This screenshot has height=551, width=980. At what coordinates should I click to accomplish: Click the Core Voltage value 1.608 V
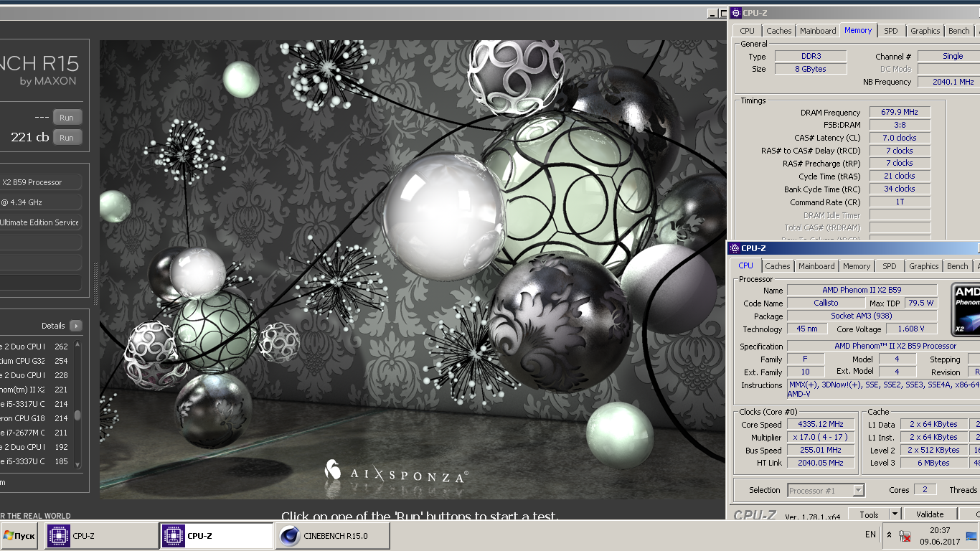pos(911,329)
